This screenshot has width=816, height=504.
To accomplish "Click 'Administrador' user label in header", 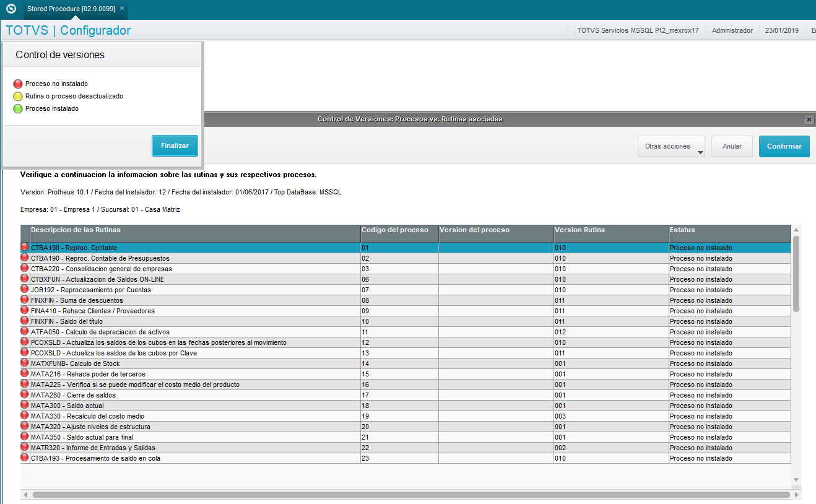I will [x=732, y=30].
